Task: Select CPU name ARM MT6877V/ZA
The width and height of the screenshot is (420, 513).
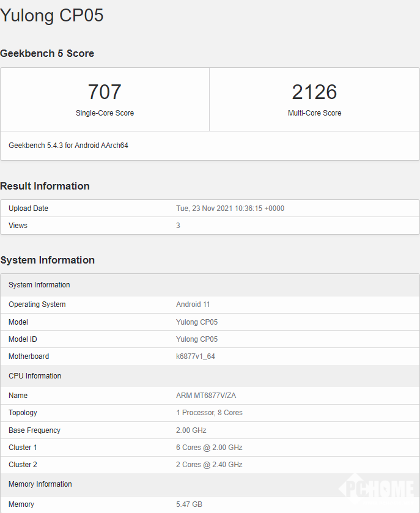Action: (x=206, y=395)
